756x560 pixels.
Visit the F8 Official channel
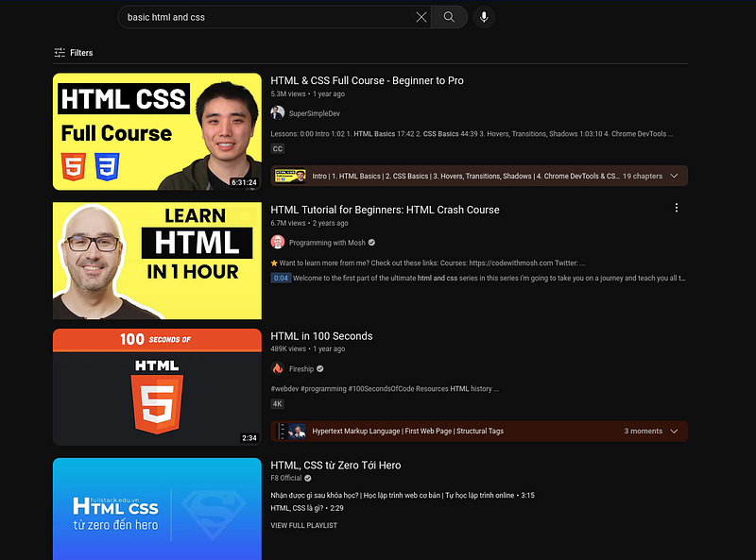(x=286, y=478)
